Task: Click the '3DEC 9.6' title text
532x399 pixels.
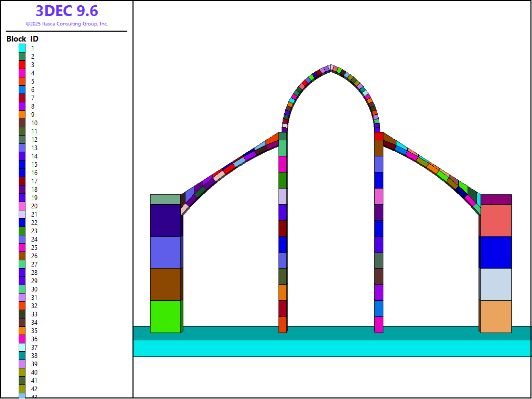Action: click(66, 11)
